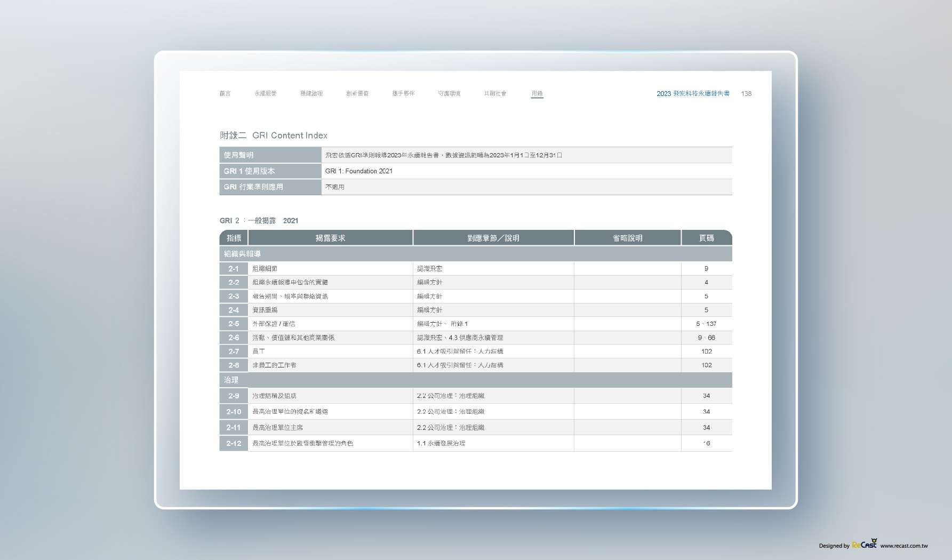Select the 攜手夥伴 navigation tab
Screen dimensions: 952x560
(403, 93)
